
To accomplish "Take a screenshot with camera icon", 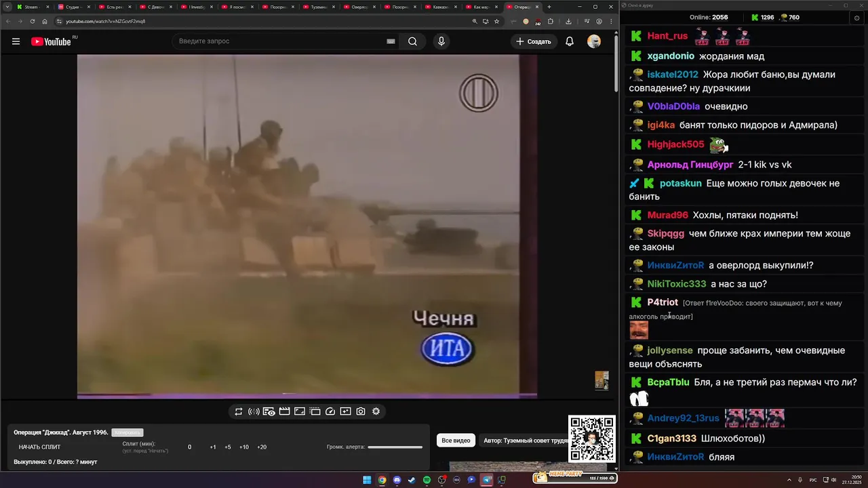I will pos(361,411).
